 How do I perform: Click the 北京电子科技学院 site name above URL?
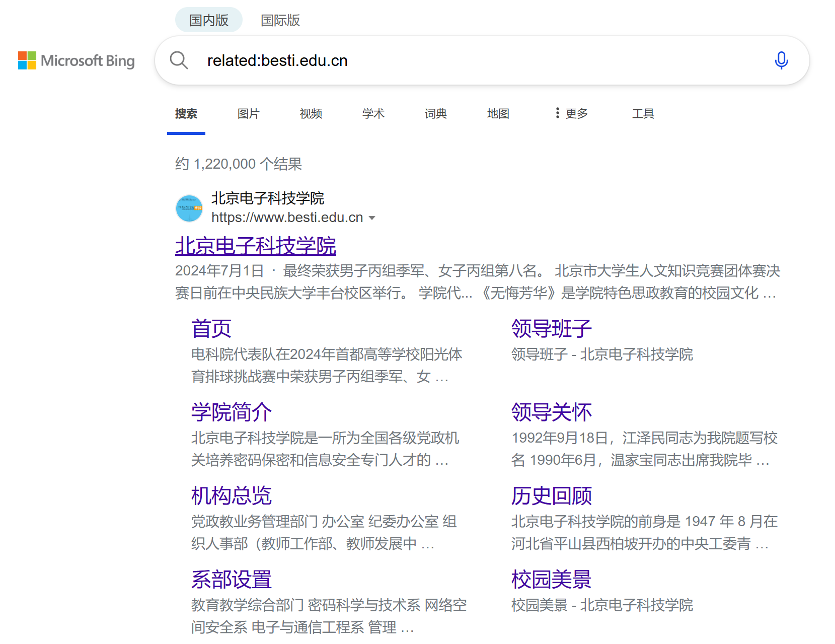point(268,198)
